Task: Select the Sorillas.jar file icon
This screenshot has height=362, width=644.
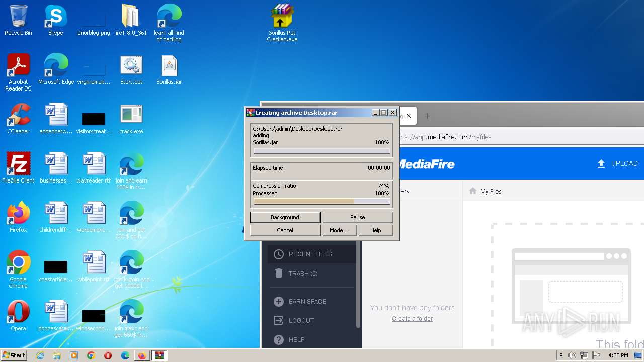Action: pos(169,69)
